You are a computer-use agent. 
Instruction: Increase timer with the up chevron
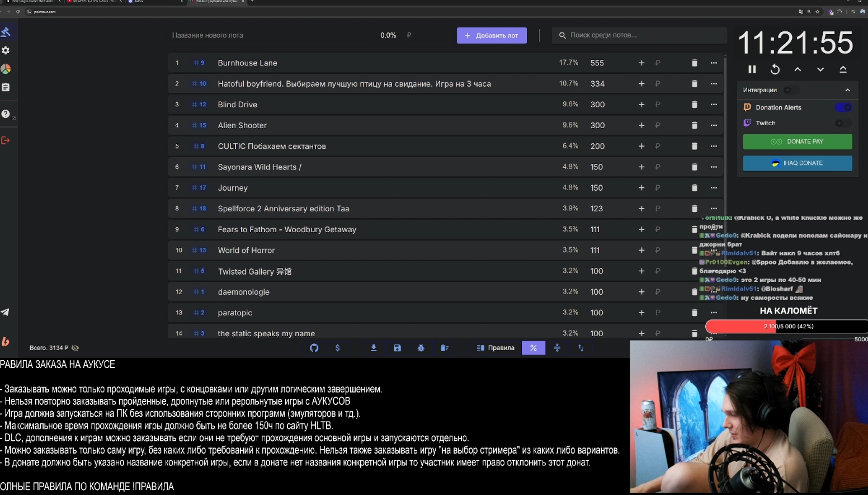(798, 69)
